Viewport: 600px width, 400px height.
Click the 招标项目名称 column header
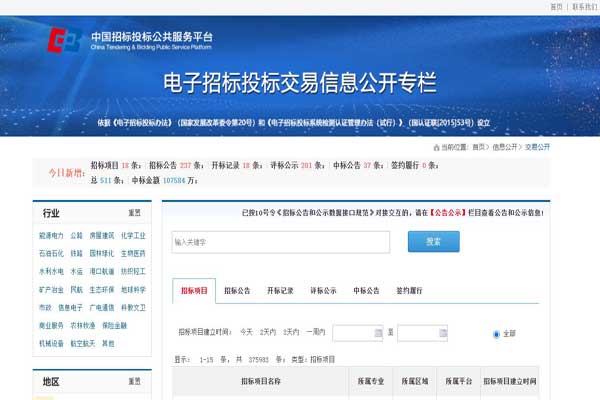coord(261,381)
